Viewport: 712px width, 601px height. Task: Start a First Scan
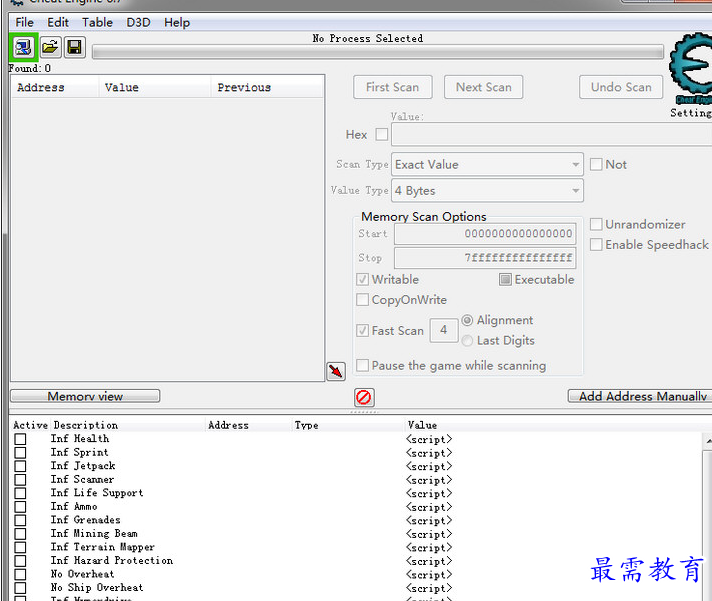coord(393,87)
